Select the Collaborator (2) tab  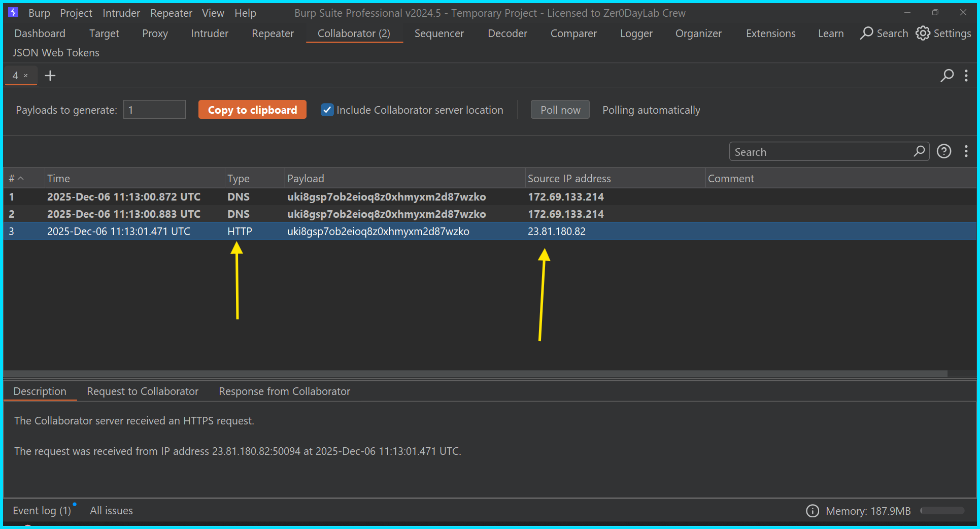click(x=354, y=34)
